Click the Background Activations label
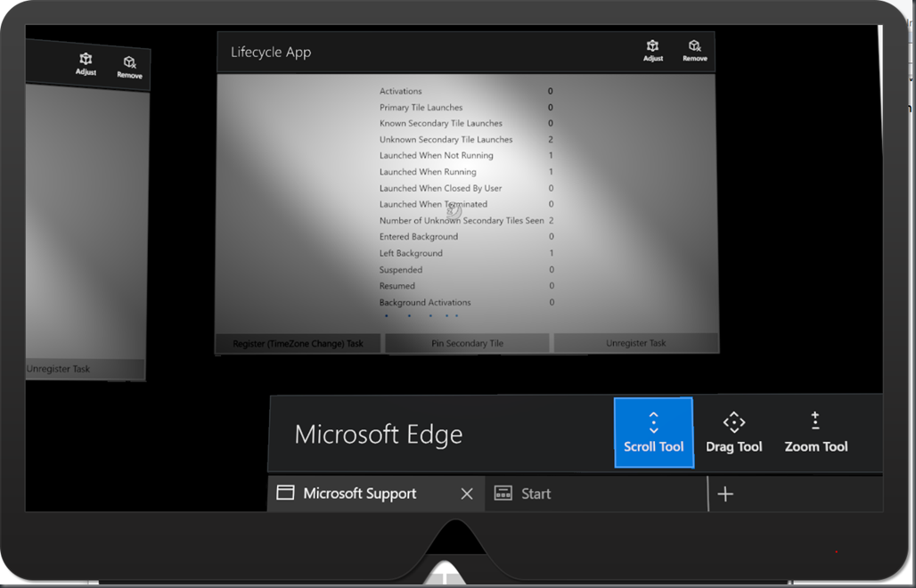The image size is (916, 588). 425,303
